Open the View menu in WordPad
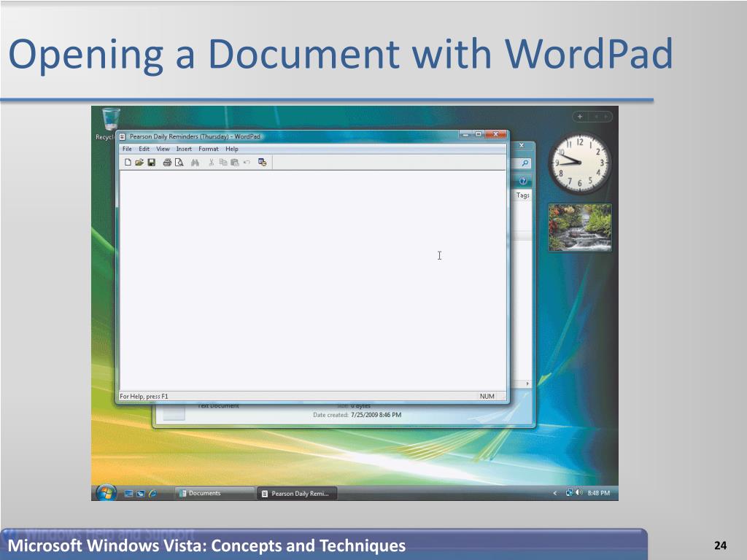Screen dimensions: 747x560 pyautogui.click(x=163, y=149)
